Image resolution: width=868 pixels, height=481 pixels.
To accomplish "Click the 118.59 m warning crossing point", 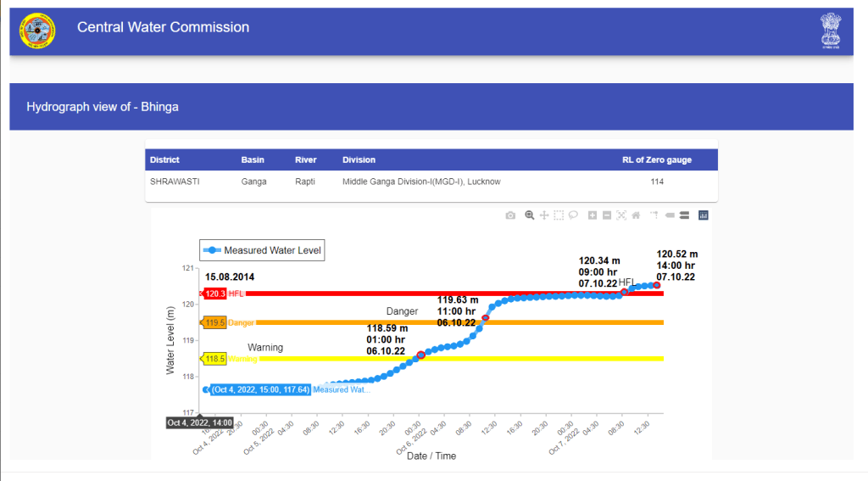I will [x=421, y=355].
